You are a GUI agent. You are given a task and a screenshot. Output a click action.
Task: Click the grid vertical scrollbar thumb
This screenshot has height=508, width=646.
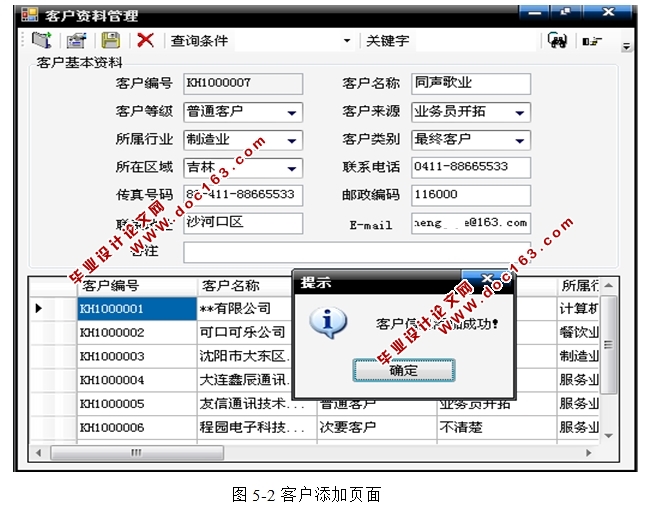coord(609,344)
